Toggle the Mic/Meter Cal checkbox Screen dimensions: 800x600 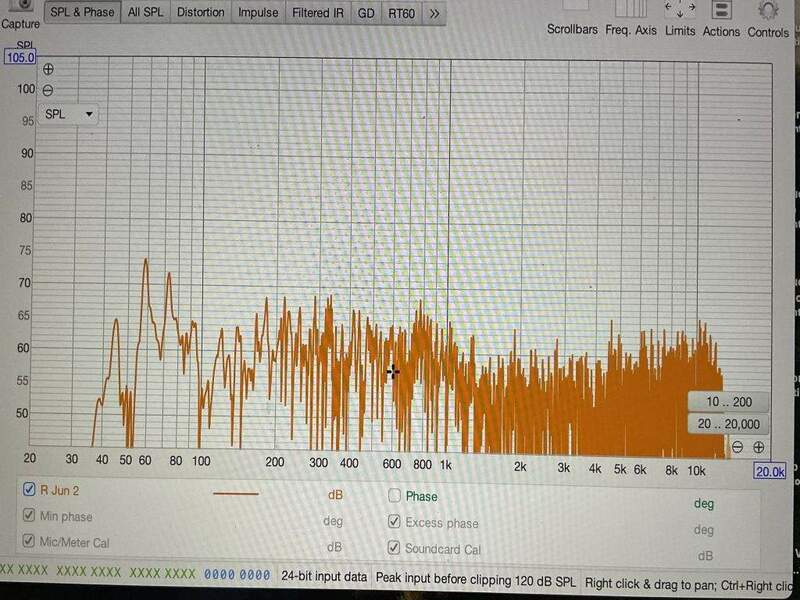click(29, 540)
